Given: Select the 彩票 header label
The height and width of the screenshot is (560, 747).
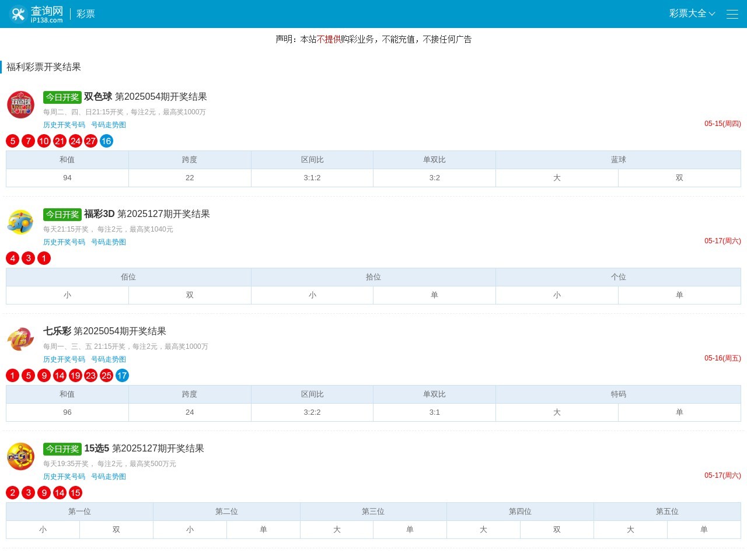Looking at the screenshot, I should (x=86, y=14).
